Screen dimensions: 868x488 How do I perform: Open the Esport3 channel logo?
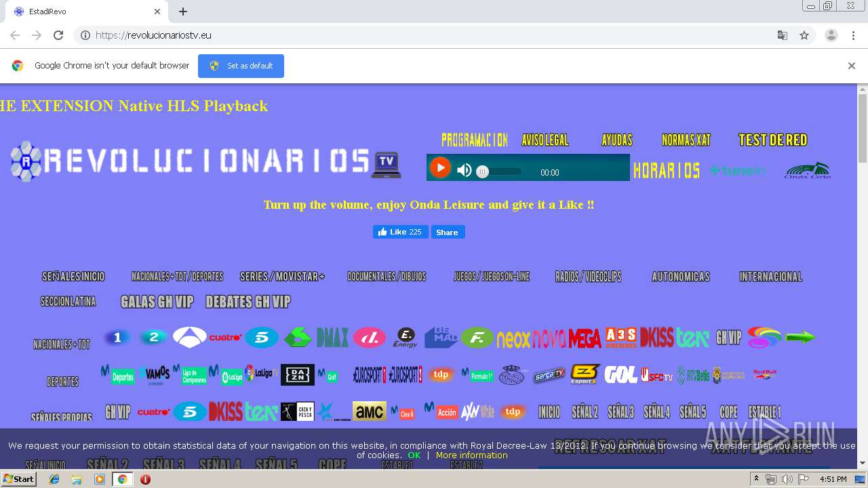point(585,375)
